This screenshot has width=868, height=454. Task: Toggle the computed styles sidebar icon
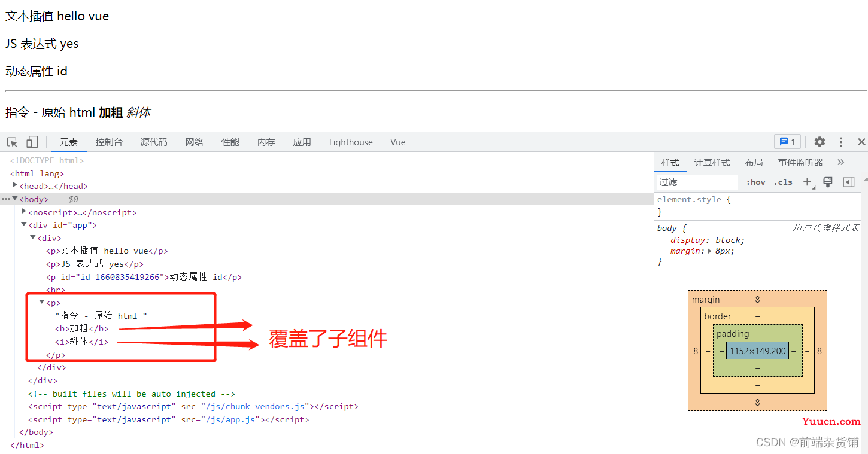(x=848, y=182)
